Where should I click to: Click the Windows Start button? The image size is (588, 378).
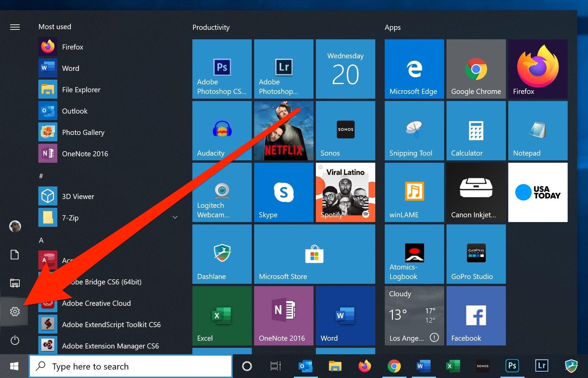[x=14, y=366]
